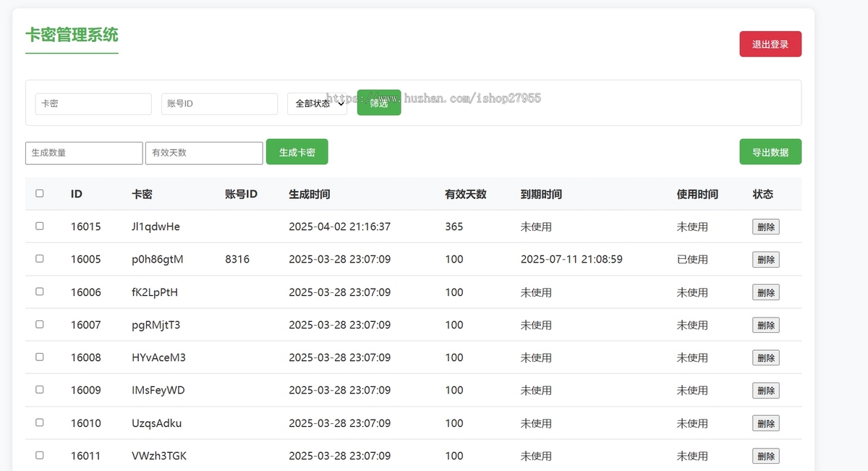Click the 生成卡密 generate button

click(x=297, y=152)
